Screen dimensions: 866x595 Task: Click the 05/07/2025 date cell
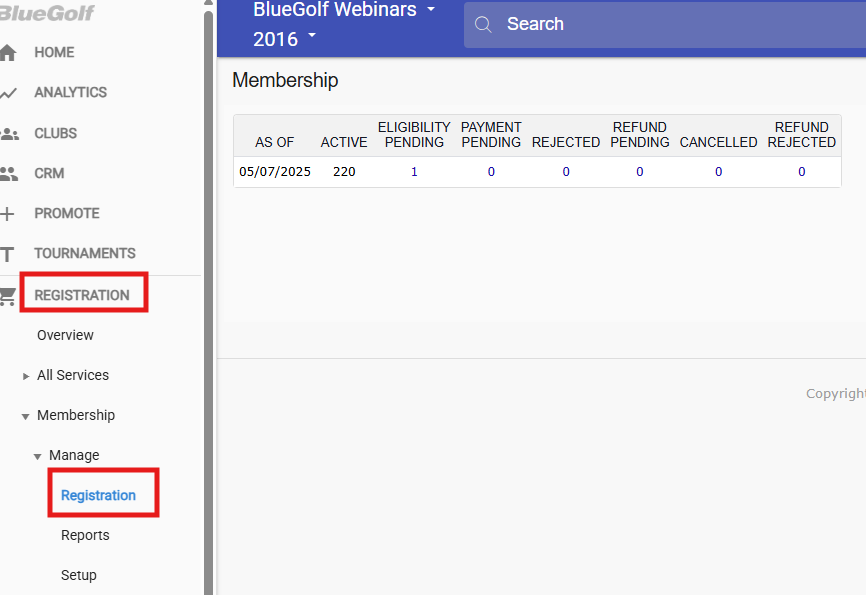click(x=274, y=172)
